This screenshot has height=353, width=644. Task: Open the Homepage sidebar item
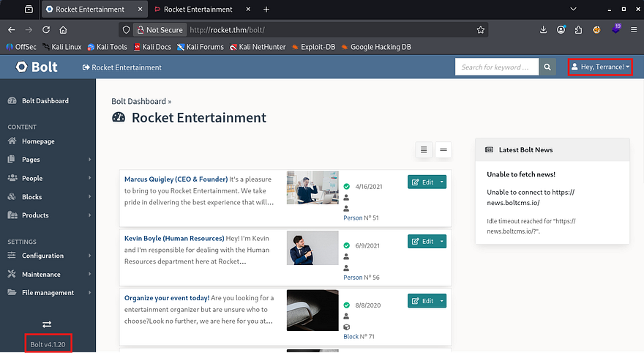[x=38, y=141]
